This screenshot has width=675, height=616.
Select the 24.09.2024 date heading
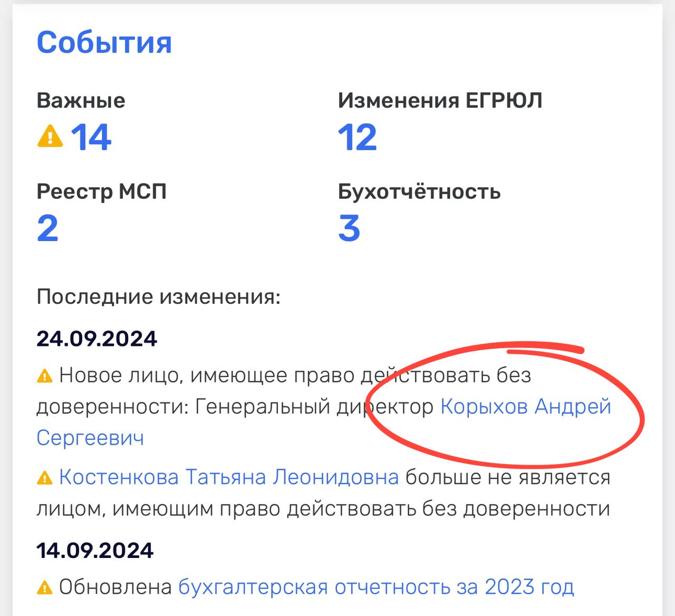[97, 339]
